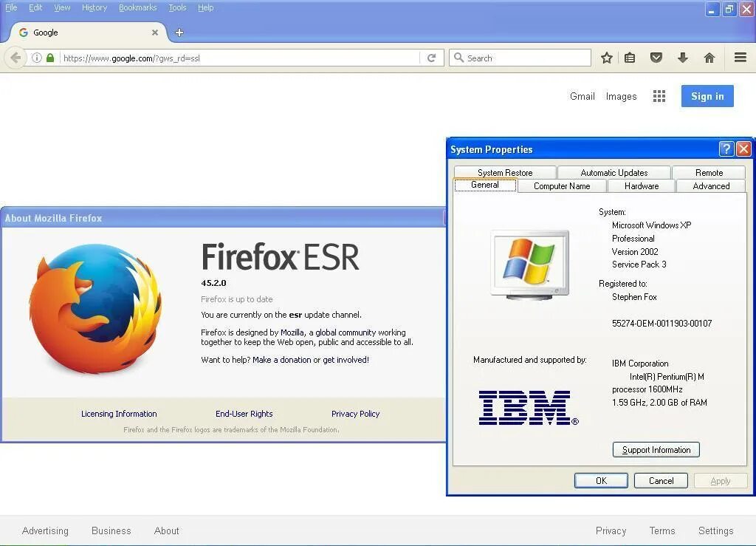This screenshot has width=756, height=546.
Task: Open the downloads arrow icon
Action: tap(683, 58)
